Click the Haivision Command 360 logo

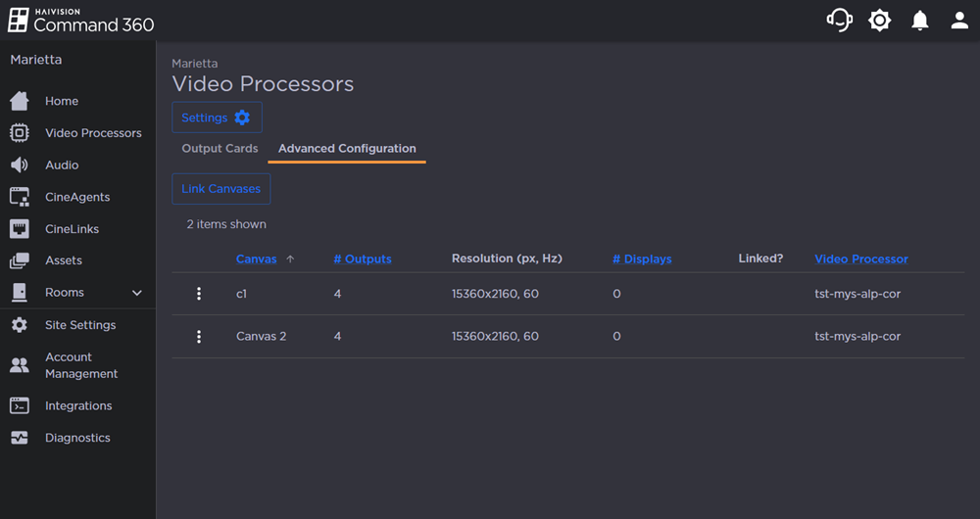coord(80,21)
